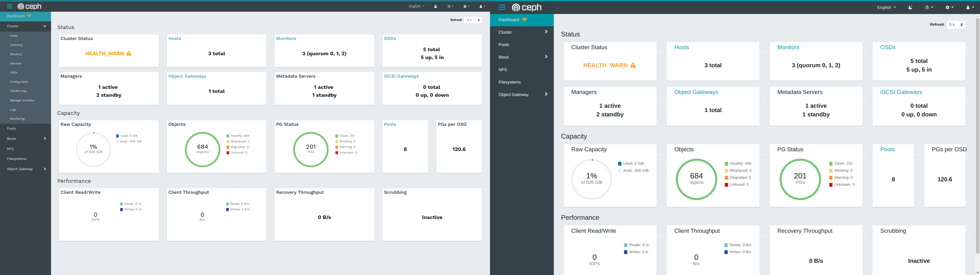Open the iSCSI Gateways link in the larger-scale dashboard
This screenshot has height=275, width=980.
(x=901, y=92)
